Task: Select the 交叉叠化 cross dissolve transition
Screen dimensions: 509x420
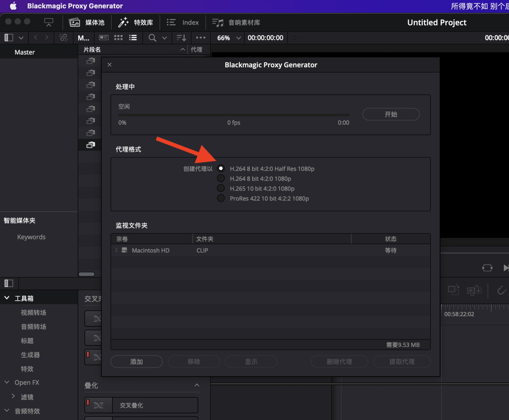Action: [141, 405]
